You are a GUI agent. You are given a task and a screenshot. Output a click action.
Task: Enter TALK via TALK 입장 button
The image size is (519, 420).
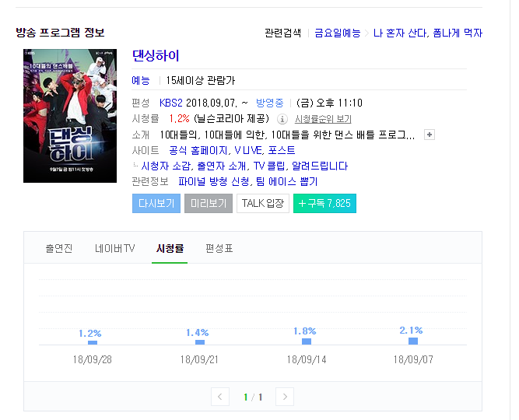[263, 203]
